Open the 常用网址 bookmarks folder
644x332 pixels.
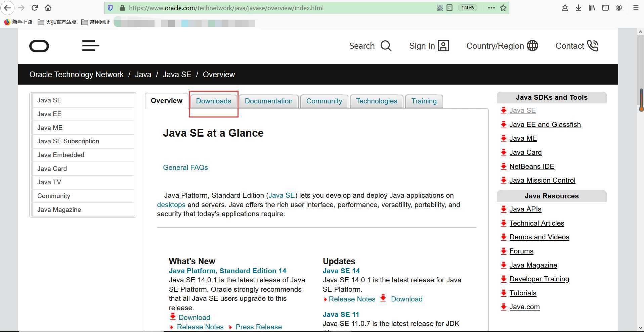(96, 22)
